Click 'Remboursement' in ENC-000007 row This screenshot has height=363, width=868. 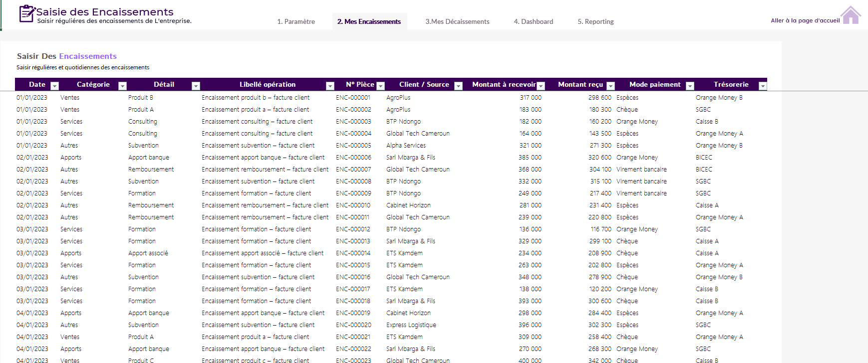pyautogui.click(x=151, y=170)
